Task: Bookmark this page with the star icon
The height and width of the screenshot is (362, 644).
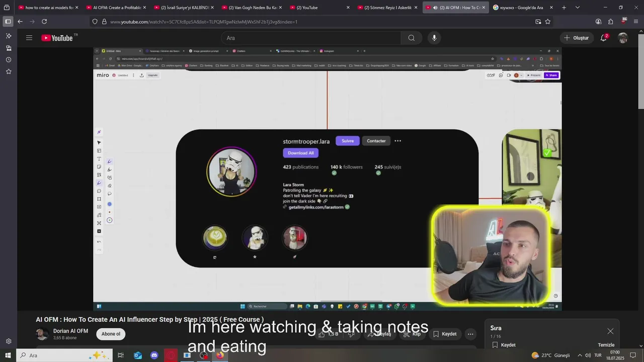Action: pos(548,22)
